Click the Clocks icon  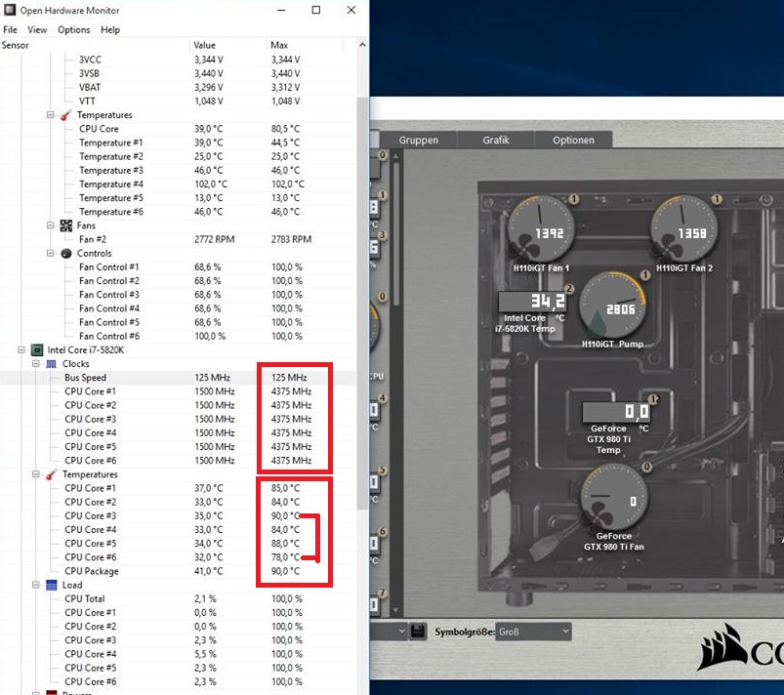click(x=51, y=364)
